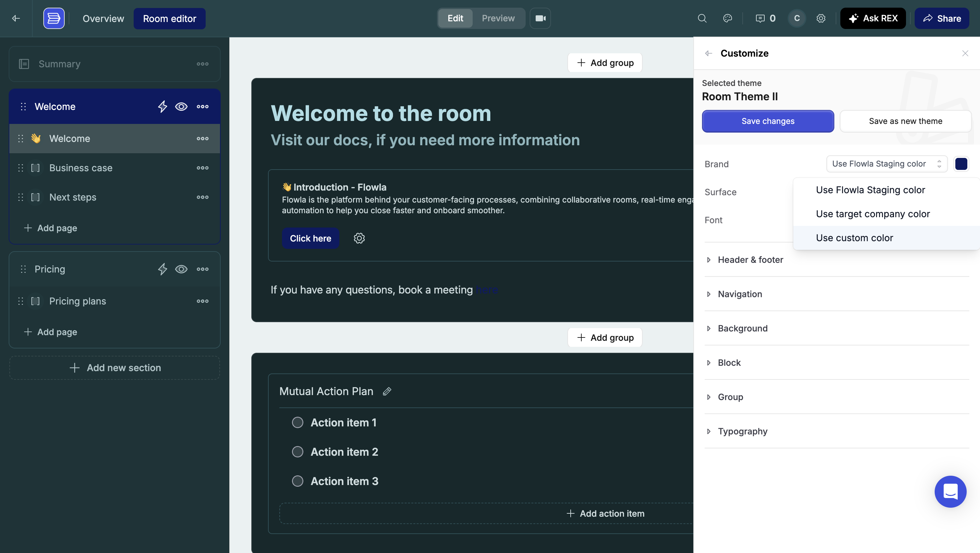Click the user avatar labeled C
The image size is (980, 553).
pos(797,18)
